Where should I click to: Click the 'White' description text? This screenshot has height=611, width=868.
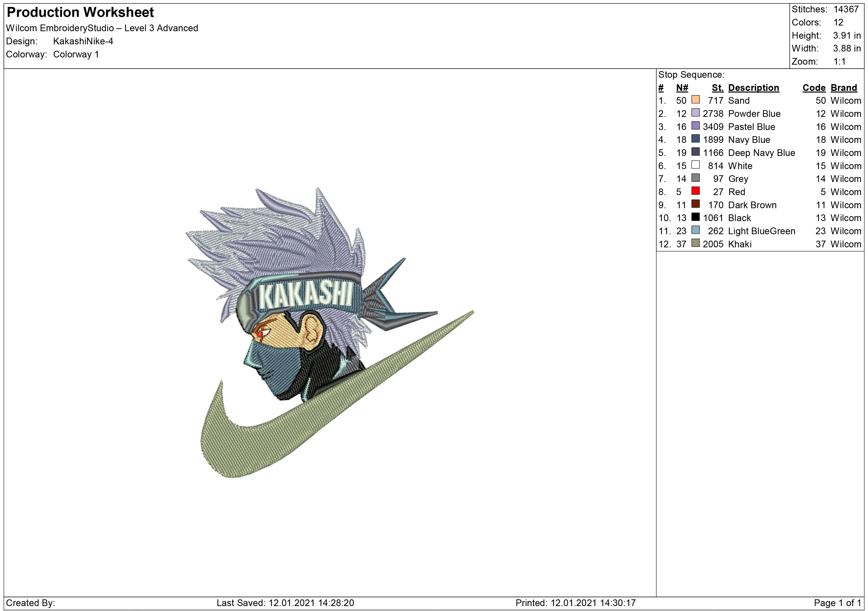point(740,166)
